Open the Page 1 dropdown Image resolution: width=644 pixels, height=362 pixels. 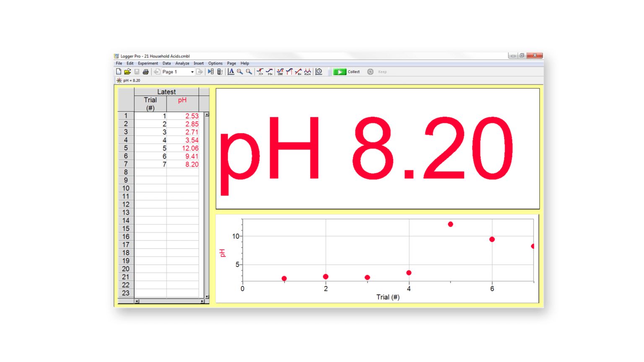point(192,72)
